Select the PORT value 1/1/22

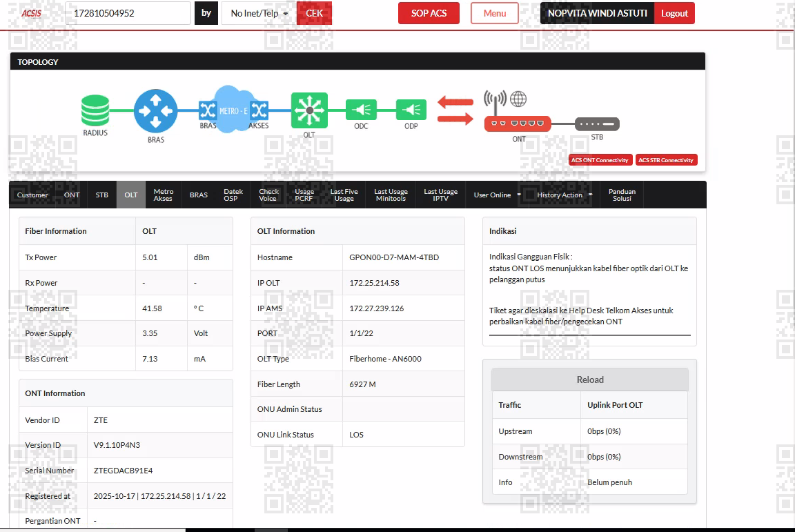(361, 333)
